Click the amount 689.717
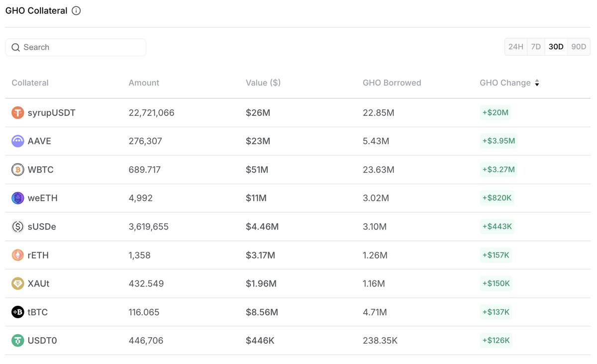 coord(145,170)
